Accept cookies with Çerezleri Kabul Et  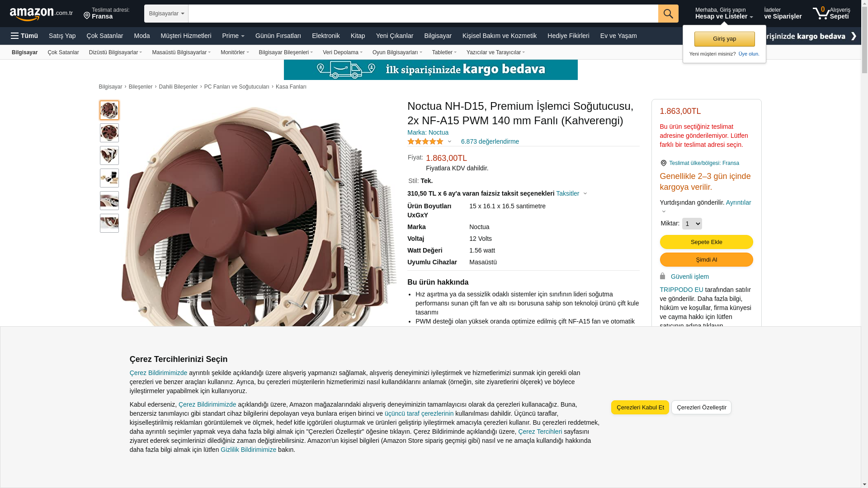[x=640, y=408]
